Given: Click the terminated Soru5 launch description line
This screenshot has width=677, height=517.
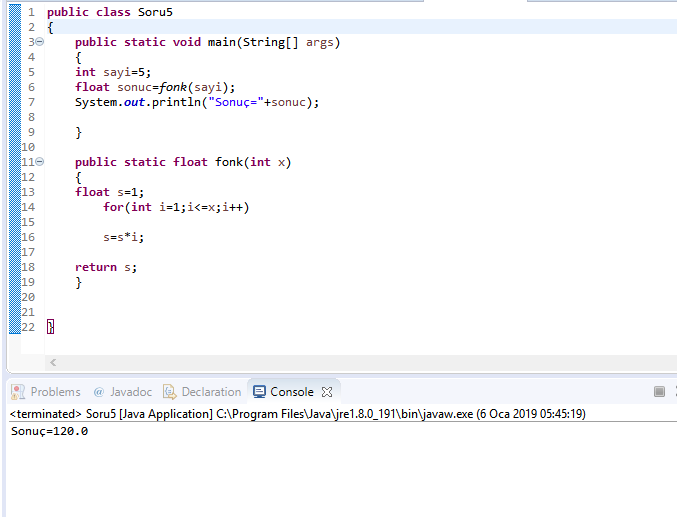Looking at the screenshot, I should tap(298, 414).
